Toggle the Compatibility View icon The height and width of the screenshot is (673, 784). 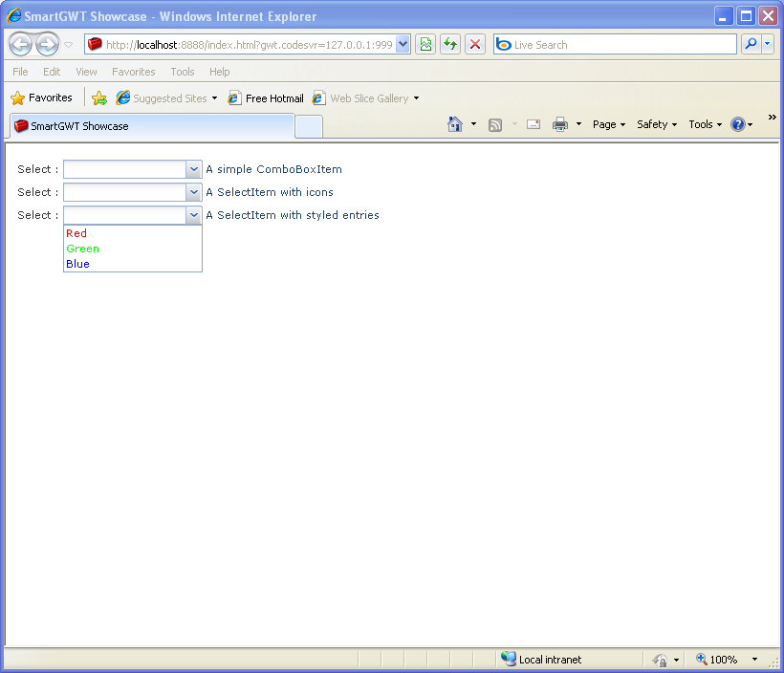[x=425, y=45]
